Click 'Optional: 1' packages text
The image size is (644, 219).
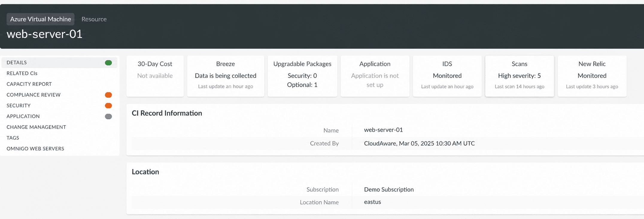tap(302, 85)
